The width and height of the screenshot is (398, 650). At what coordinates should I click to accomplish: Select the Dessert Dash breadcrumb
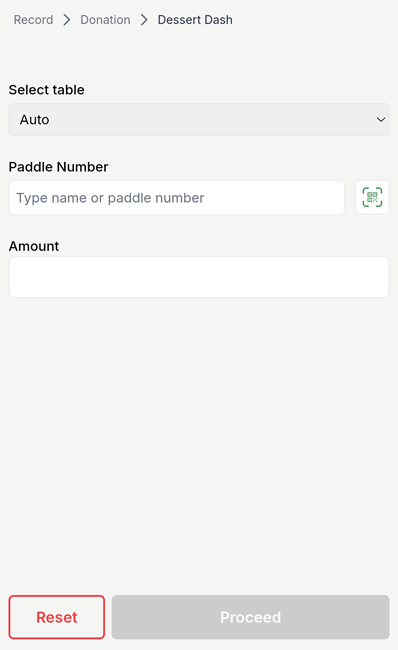click(x=195, y=20)
